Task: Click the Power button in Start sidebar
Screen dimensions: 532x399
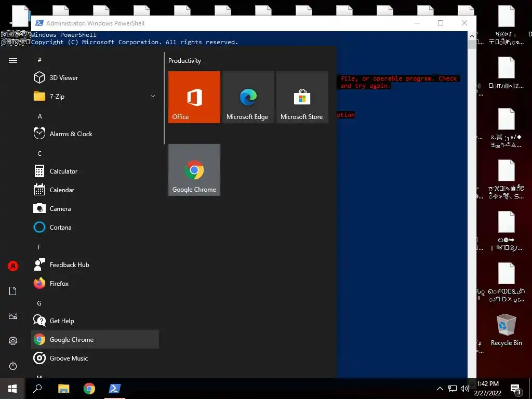Action: tap(13, 366)
